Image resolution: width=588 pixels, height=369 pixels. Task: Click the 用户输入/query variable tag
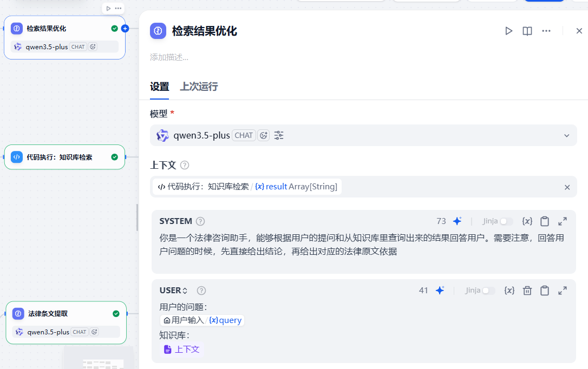202,320
